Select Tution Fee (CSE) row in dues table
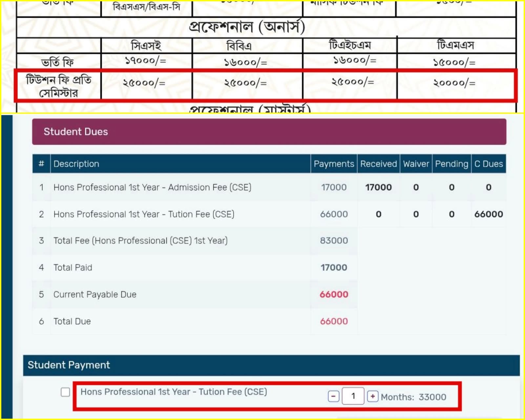Image resolution: width=525 pixels, height=420 pixels. 144,214
